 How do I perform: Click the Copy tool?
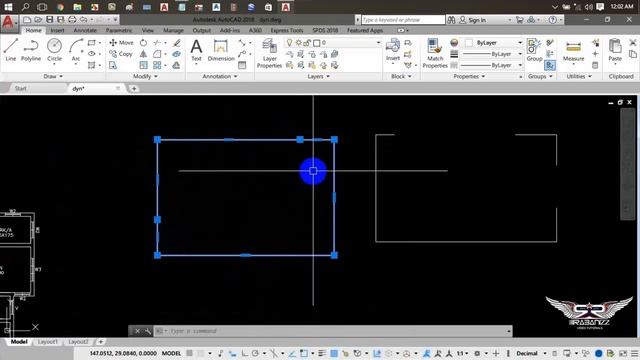(x=121, y=54)
